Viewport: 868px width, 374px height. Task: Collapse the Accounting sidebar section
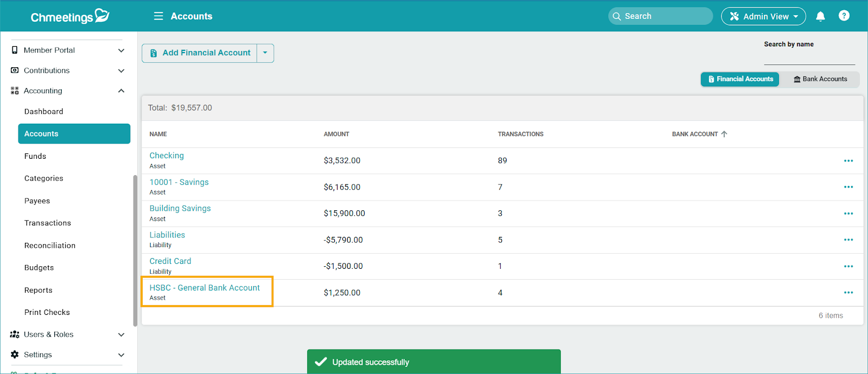click(x=121, y=91)
